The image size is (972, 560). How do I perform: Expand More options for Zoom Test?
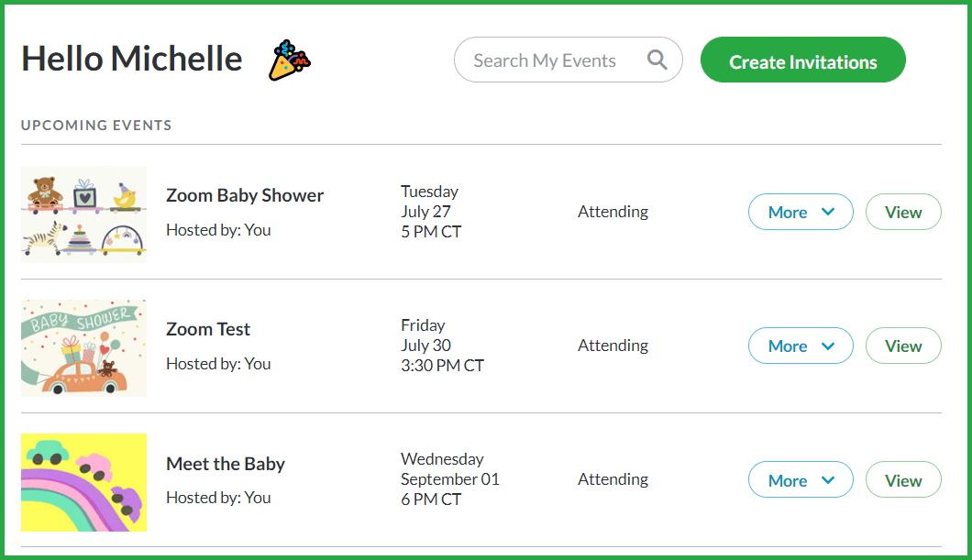coord(801,346)
